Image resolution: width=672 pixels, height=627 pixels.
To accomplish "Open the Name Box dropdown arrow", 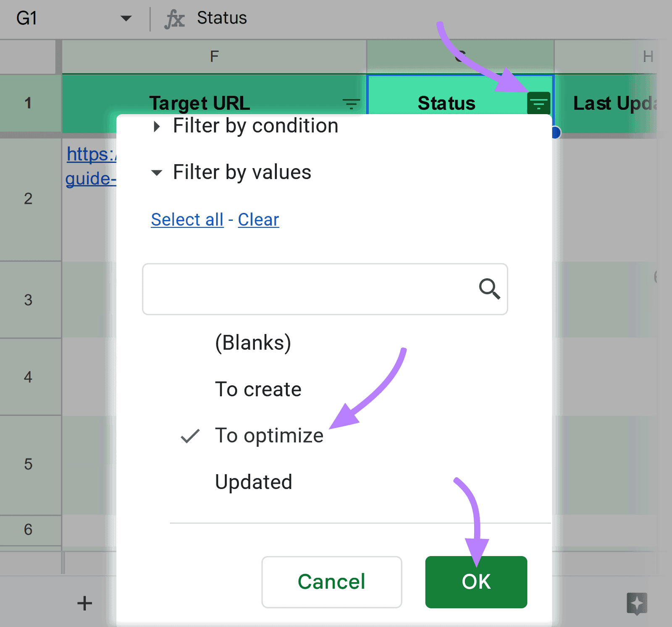I will pos(126,18).
